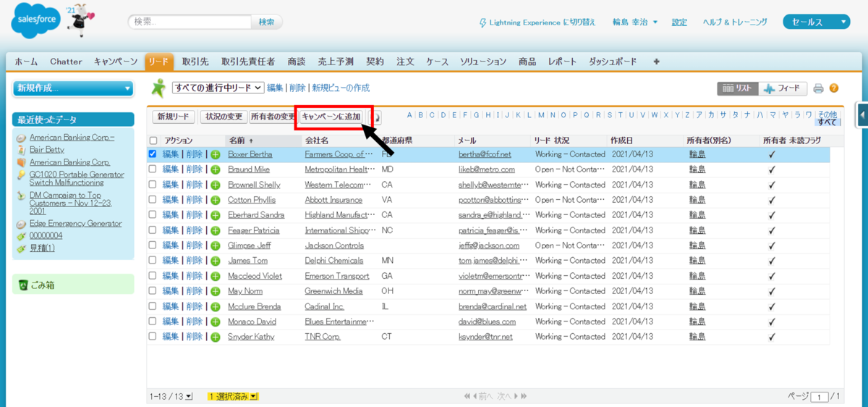Click inside the 検索 search input field

tap(191, 22)
